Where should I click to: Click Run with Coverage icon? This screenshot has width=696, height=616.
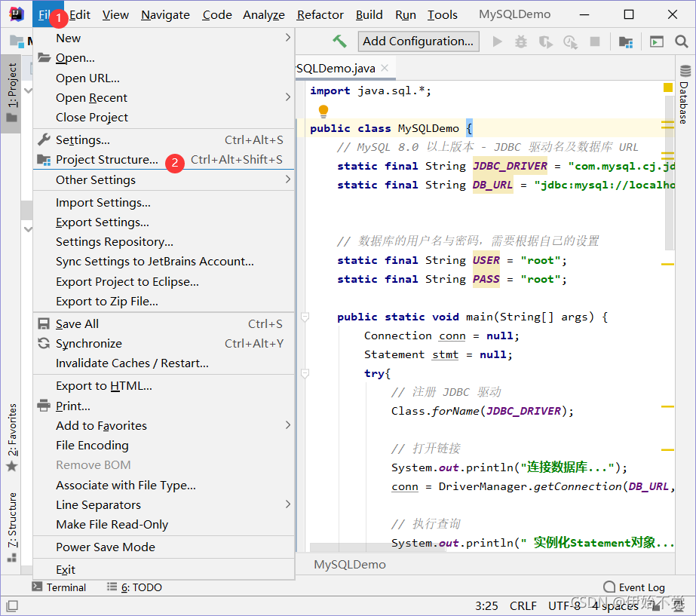point(545,41)
